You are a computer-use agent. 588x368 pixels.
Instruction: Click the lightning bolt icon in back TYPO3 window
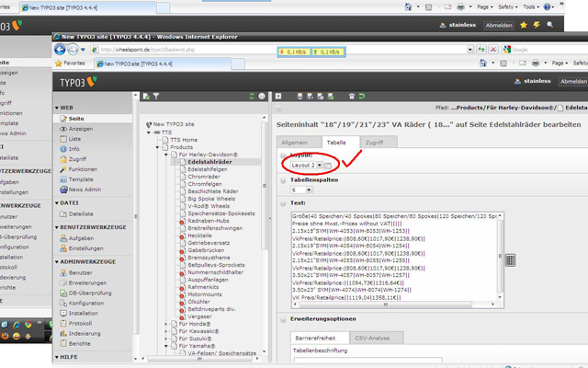[x=537, y=25]
